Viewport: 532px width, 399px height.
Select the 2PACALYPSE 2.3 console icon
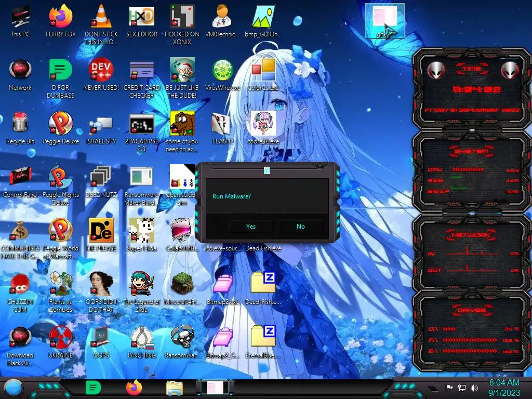[142, 132]
